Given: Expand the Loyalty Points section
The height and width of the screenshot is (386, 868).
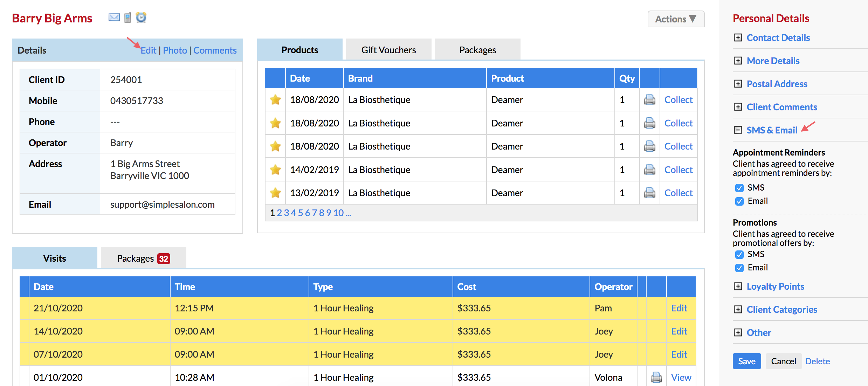Looking at the screenshot, I should (775, 287).
